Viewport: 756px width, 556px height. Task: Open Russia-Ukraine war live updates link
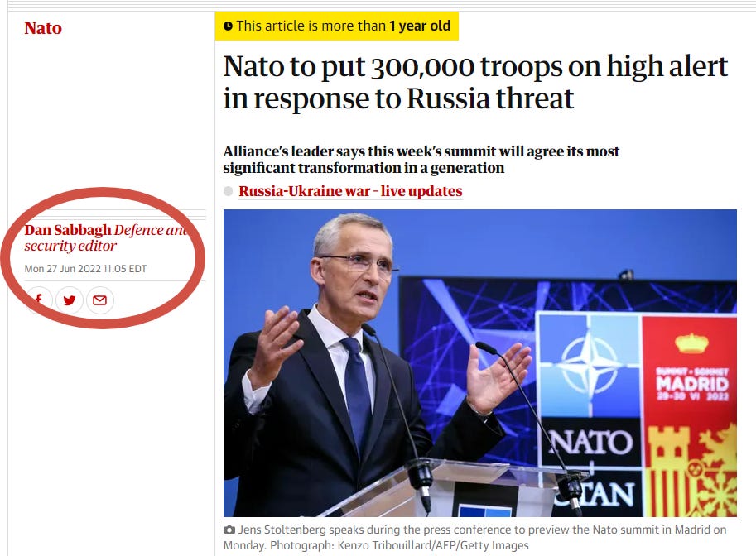pyautogui.click(x=350, y=191)
